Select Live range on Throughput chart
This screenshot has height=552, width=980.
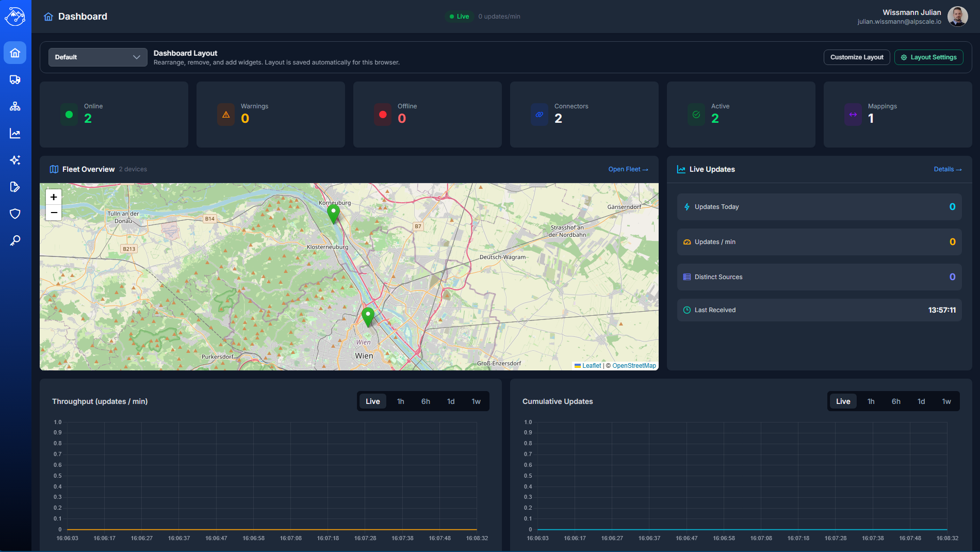[x=373, y=401]
